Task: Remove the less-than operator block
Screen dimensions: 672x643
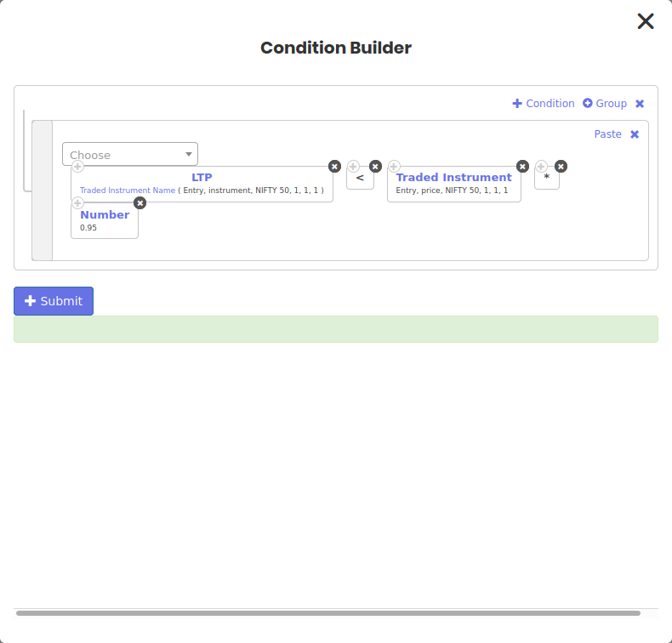Action: click(375, 166)
